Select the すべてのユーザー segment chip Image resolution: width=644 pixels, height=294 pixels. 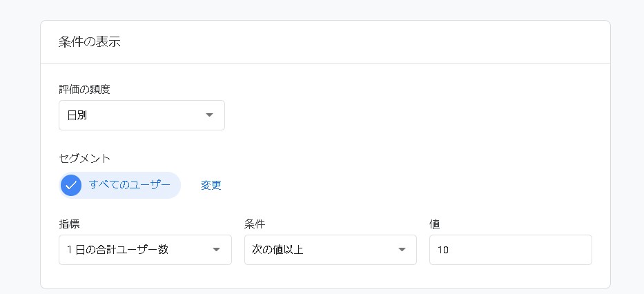pos(119,185)
